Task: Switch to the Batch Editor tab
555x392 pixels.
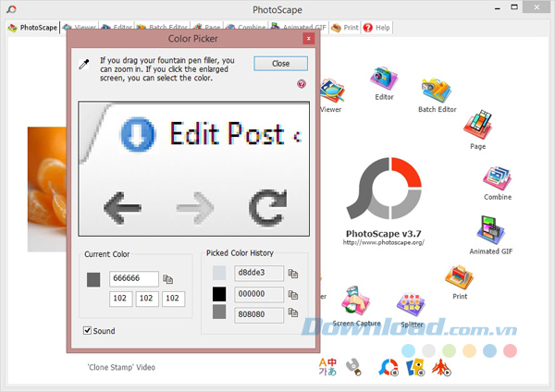Action: click(162, 27)
